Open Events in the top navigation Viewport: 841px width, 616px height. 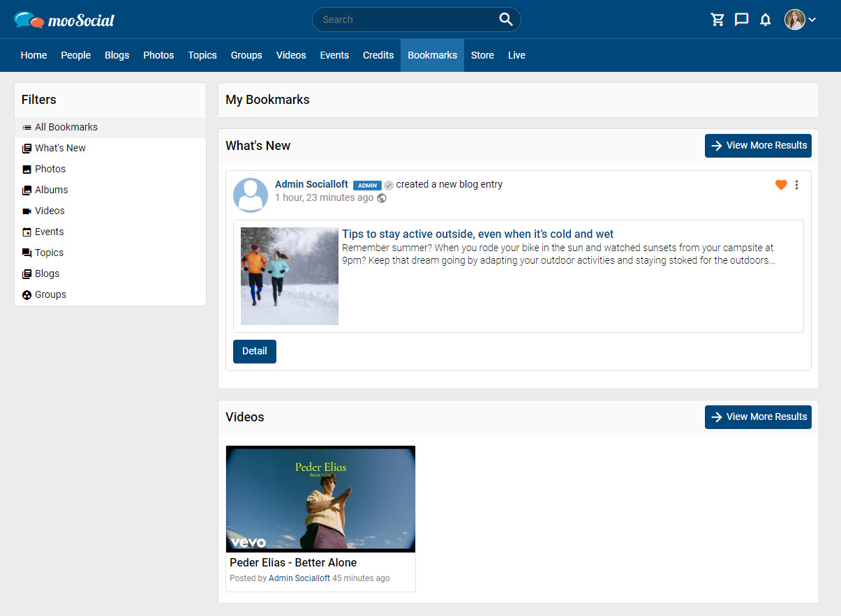334,55
